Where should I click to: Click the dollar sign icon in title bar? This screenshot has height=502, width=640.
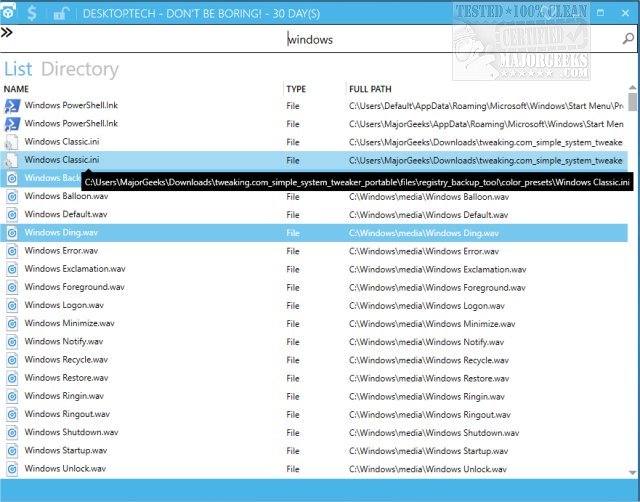(31, 13)
